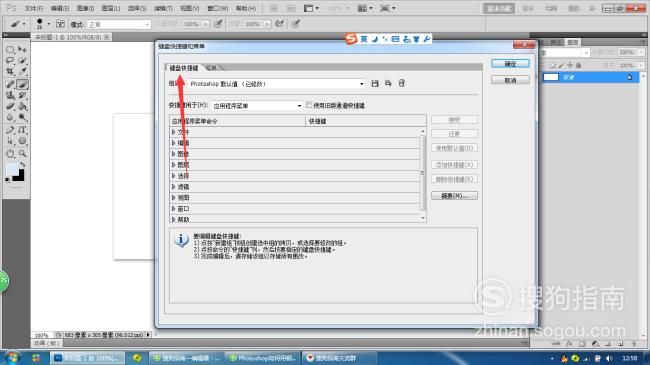
Task: Select the Ellipse shape tool
Action: (22, 141)
